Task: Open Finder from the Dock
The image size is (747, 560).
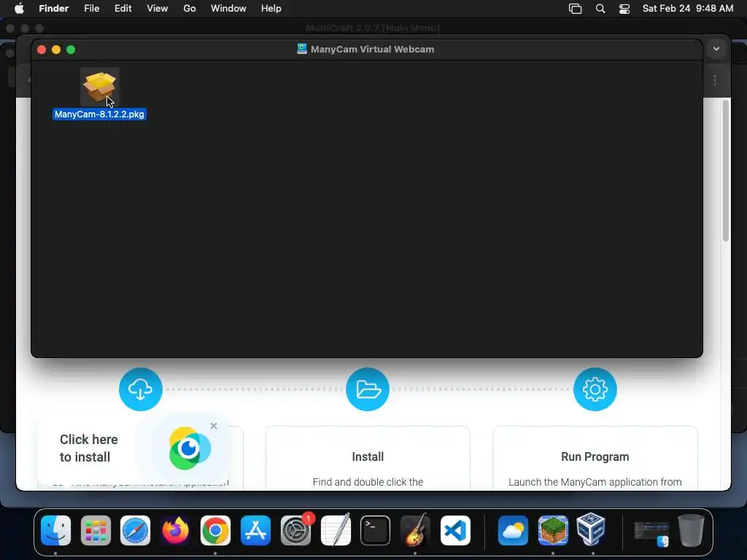Action: [55, 530]
